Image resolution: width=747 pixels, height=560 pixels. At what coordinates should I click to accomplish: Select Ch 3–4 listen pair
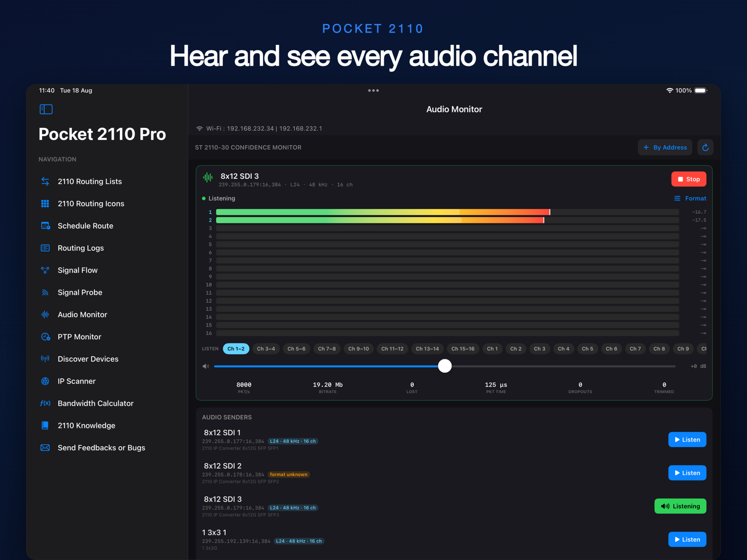pyautogui.click(x=266, y=349)
